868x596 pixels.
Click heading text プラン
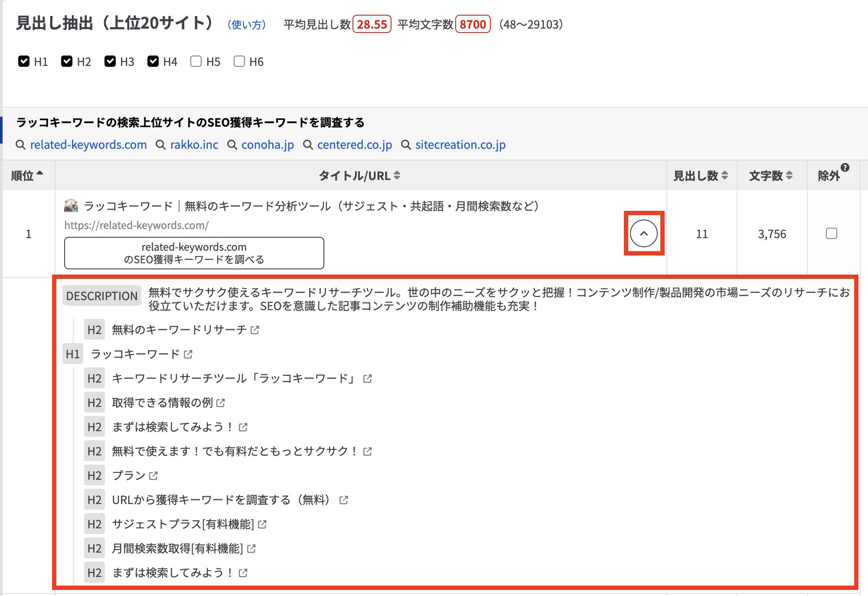(x=128, y=476)
